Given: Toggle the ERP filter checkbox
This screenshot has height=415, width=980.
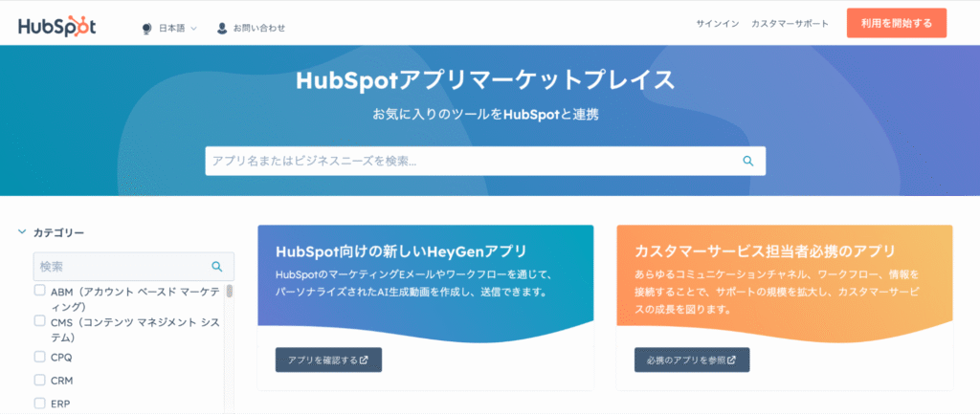Looking at the screenshot, I should tap(40, 403).
